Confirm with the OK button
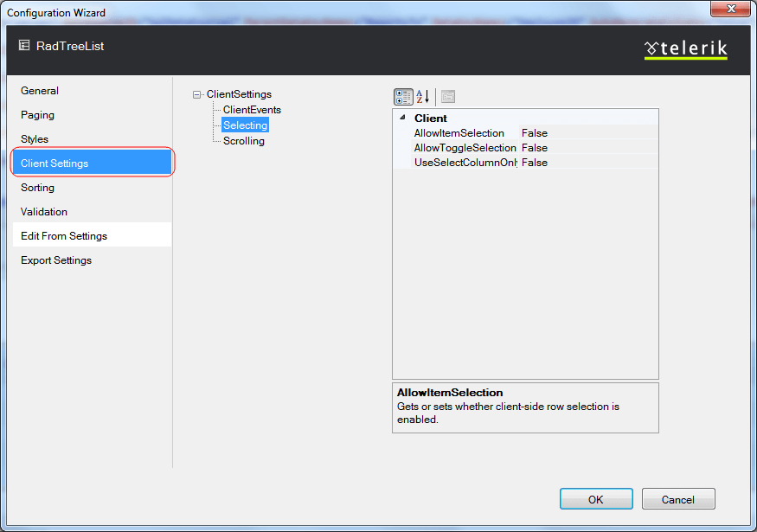The height and width of the screenshot is (532, 757). (596, 499)
